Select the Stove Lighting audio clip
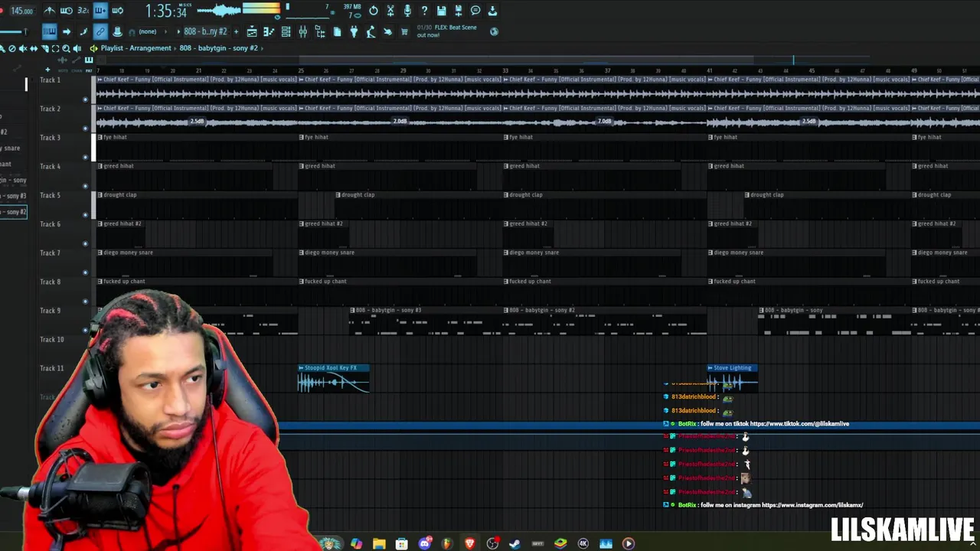This screenshot has height=551, width=980. tap(733, 379)
